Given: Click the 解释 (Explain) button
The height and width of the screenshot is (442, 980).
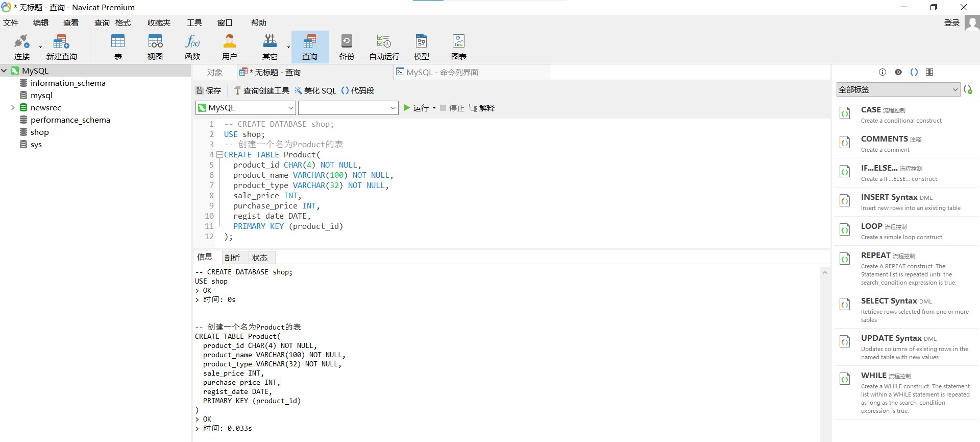Looking at the screenshot, I should click(x=482, y=108).
